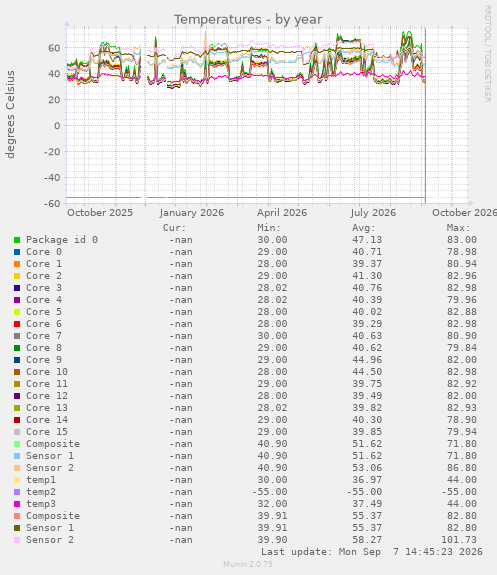Click the olive Sensor 1 swatch
This screenshot has height=575, width=497.
pos(17,528)
